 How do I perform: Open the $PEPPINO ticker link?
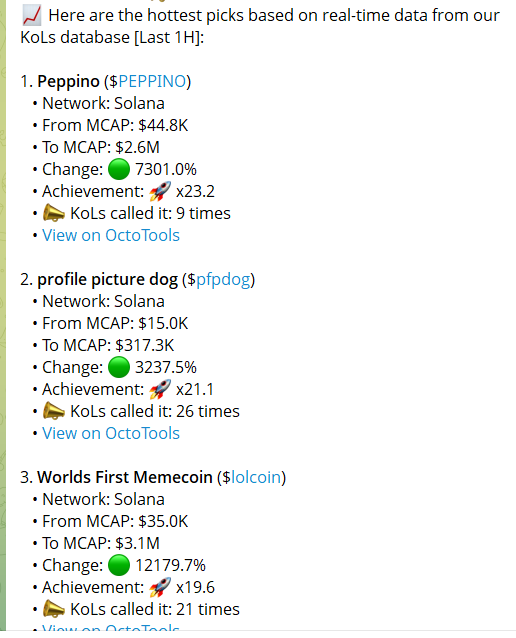coord(152,81)
